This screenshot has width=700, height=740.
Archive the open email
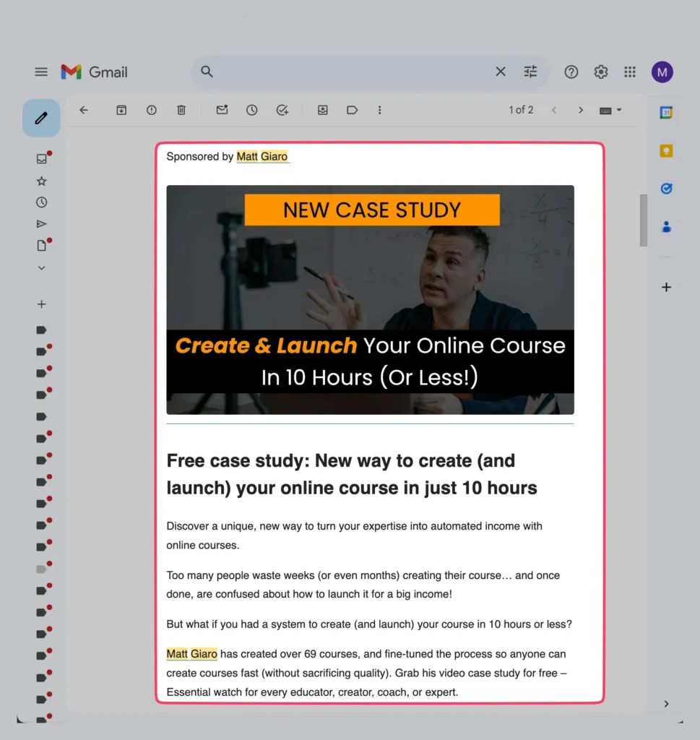click(x=121, y=110)
